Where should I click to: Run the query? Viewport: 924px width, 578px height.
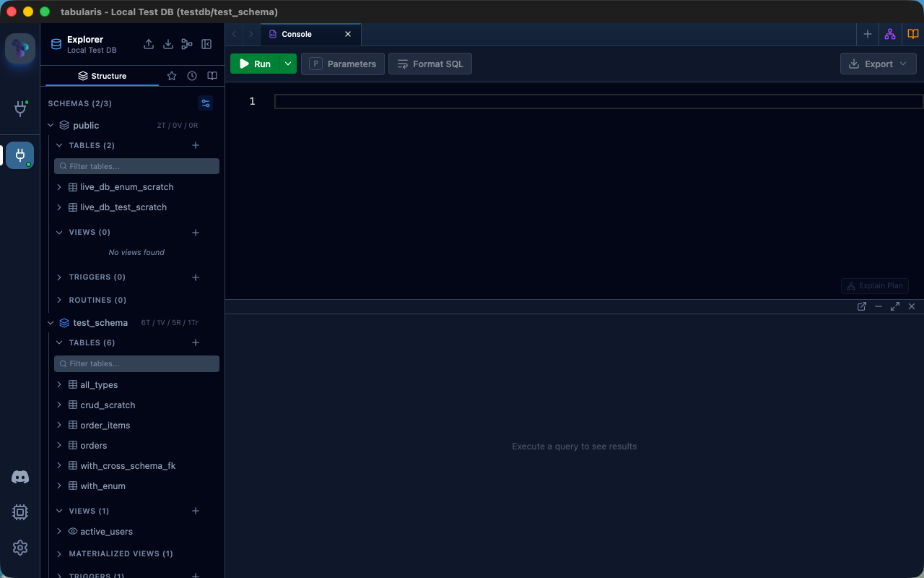(x=255, y=64)
